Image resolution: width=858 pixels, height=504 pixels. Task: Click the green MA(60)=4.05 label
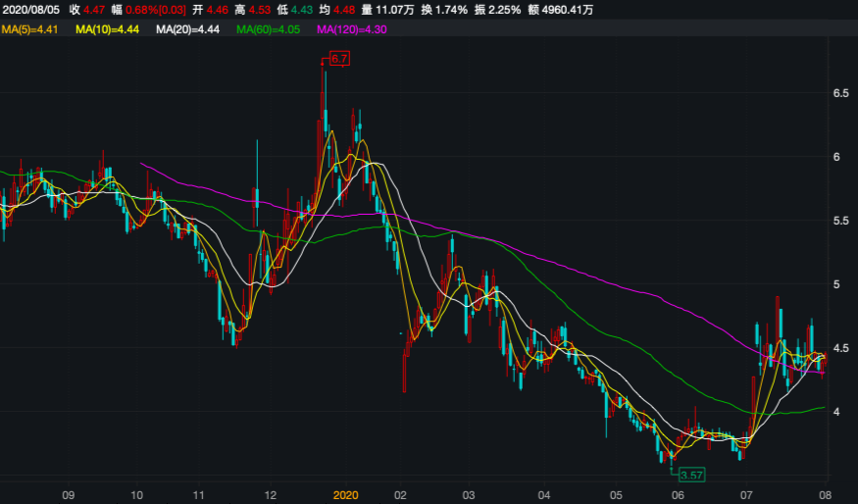tap(271, 30)
